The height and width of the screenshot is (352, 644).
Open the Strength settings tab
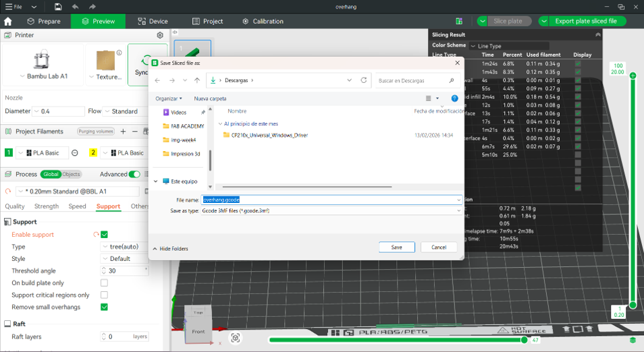point(47,206)
